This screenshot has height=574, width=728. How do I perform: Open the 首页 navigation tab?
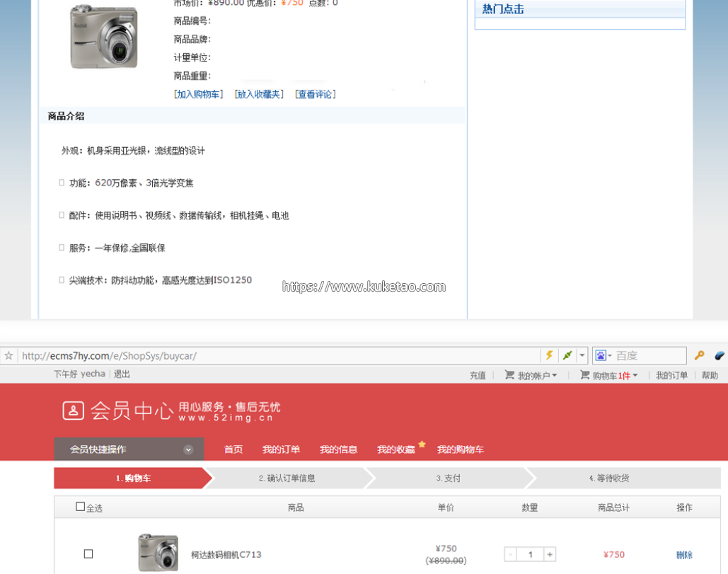233,449
